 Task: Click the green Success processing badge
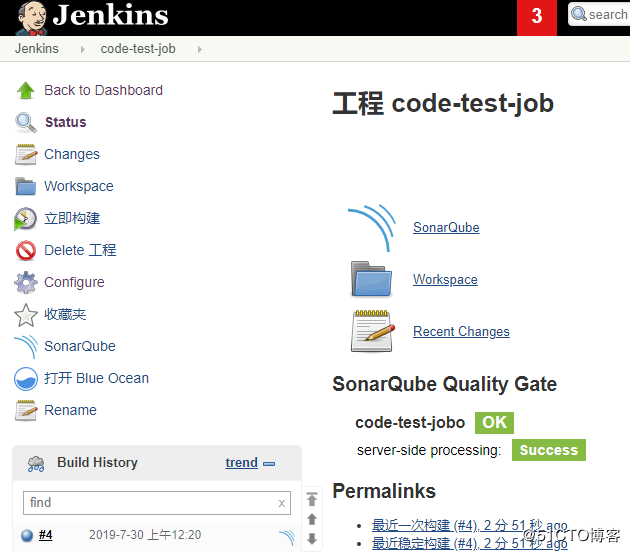549,450
